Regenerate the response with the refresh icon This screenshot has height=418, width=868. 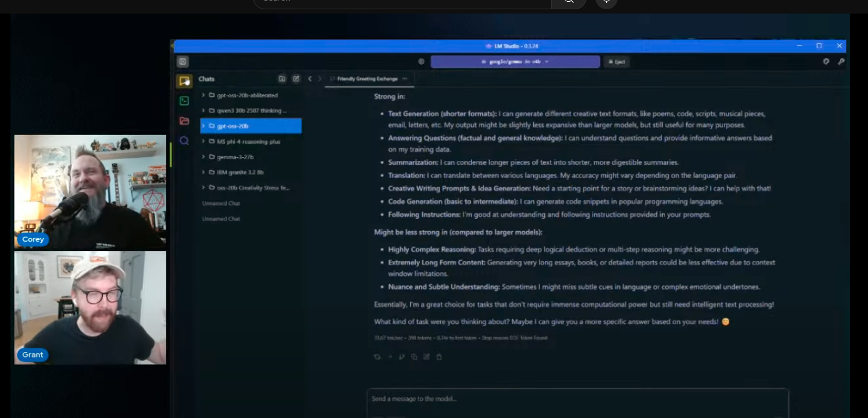click(377, 357)
